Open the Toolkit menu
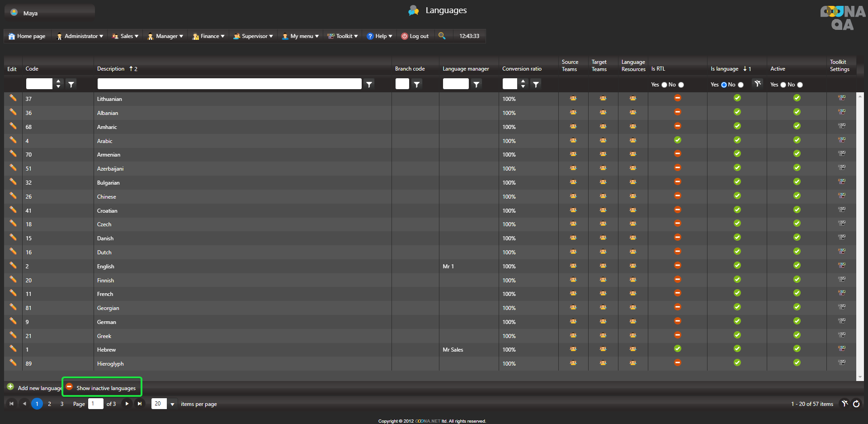 pos(343,36)
